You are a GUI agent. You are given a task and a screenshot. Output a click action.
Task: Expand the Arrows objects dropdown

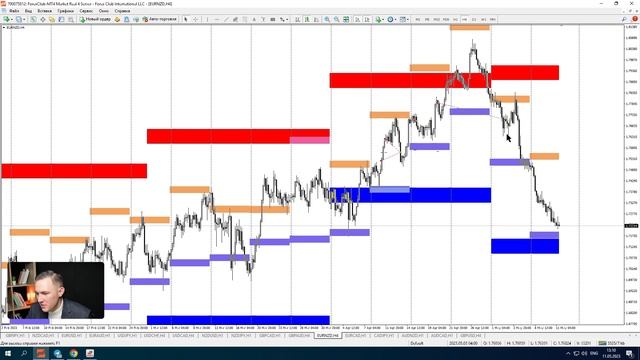click(287, 19)
